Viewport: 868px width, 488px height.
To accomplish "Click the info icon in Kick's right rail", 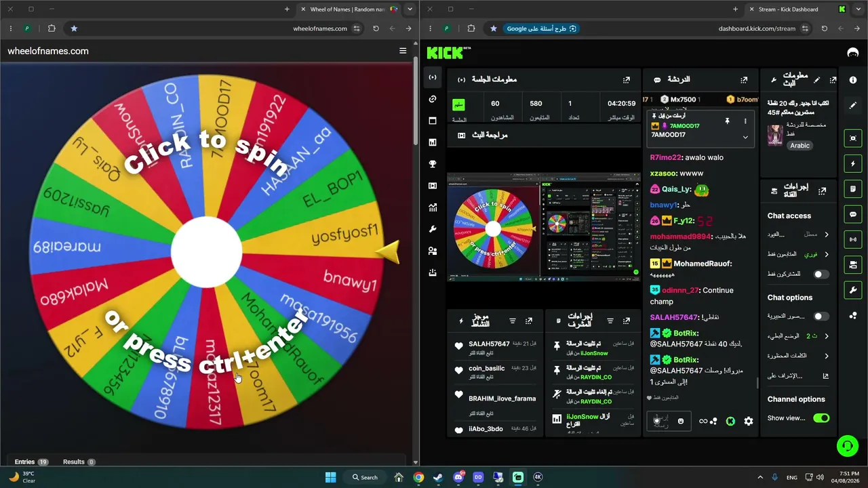I will (x=853, y=80).
